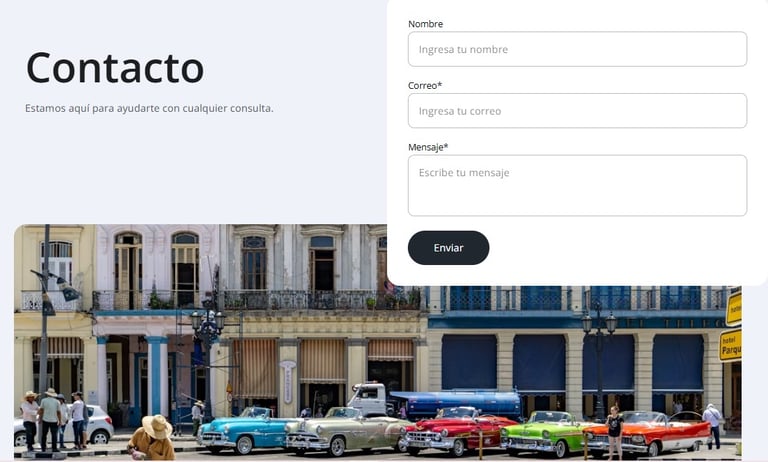Click the 'Estamos aquí para ayudarte' subtitle
768x462 pixels.
[149, 108]
